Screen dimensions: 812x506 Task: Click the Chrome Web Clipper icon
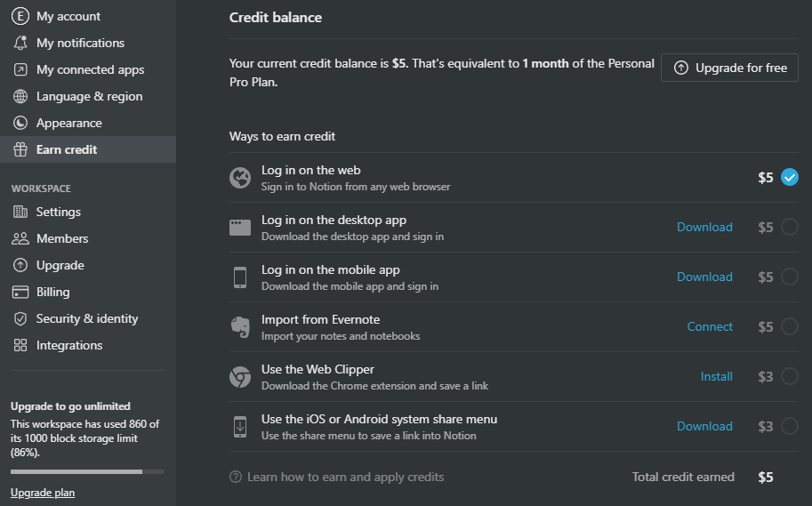point(240,376)
